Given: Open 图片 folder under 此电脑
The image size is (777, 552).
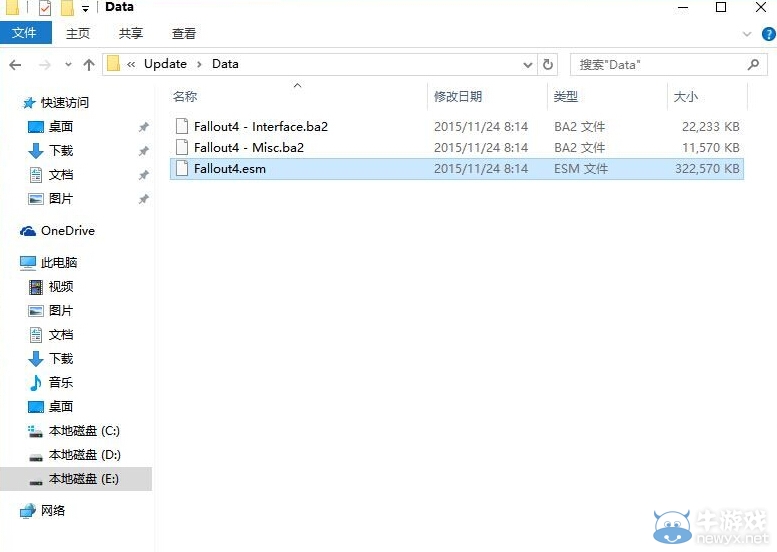Looking at the screenshot, I should (60, 311).
